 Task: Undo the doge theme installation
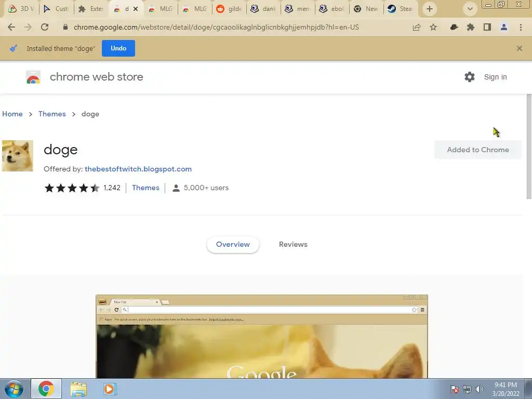118,48
